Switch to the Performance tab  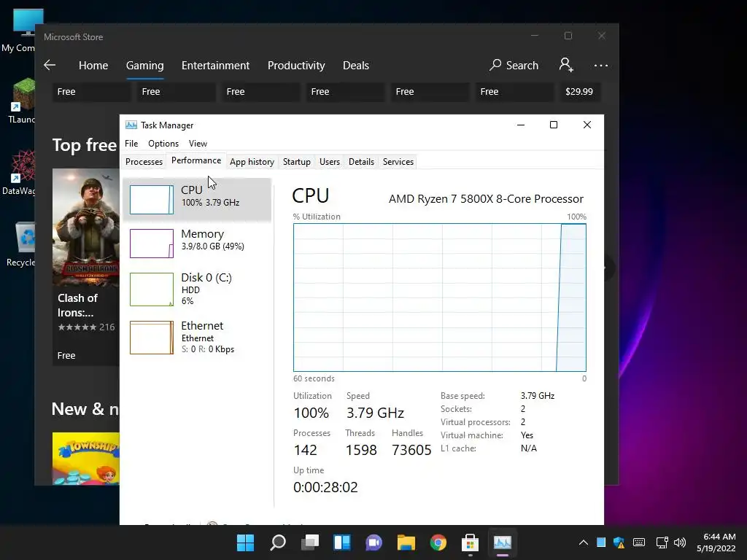(196, 160)
